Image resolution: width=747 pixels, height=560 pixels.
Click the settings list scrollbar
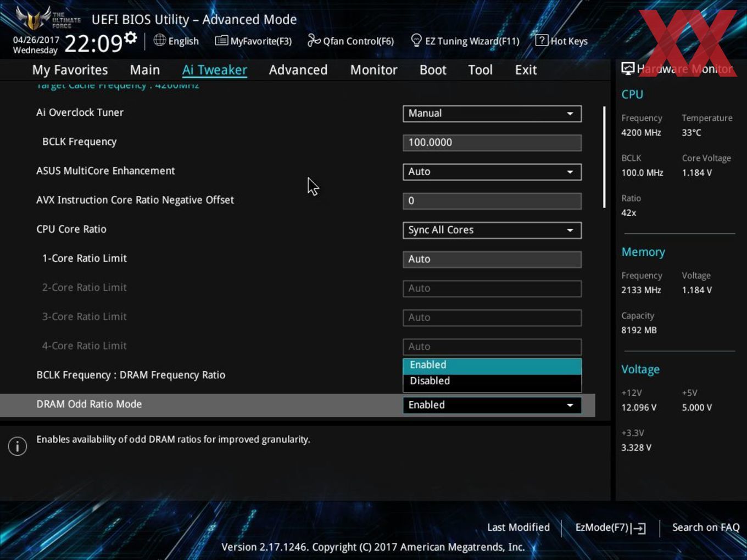604,157
